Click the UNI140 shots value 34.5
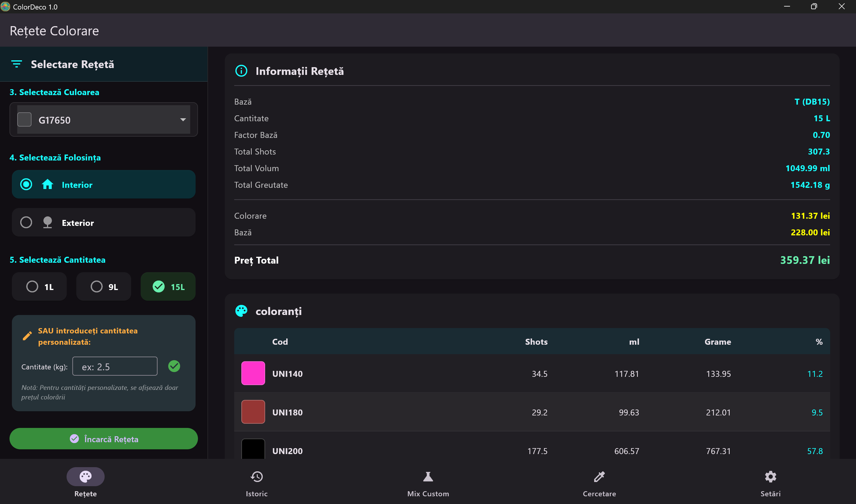 tap(539, 374)
